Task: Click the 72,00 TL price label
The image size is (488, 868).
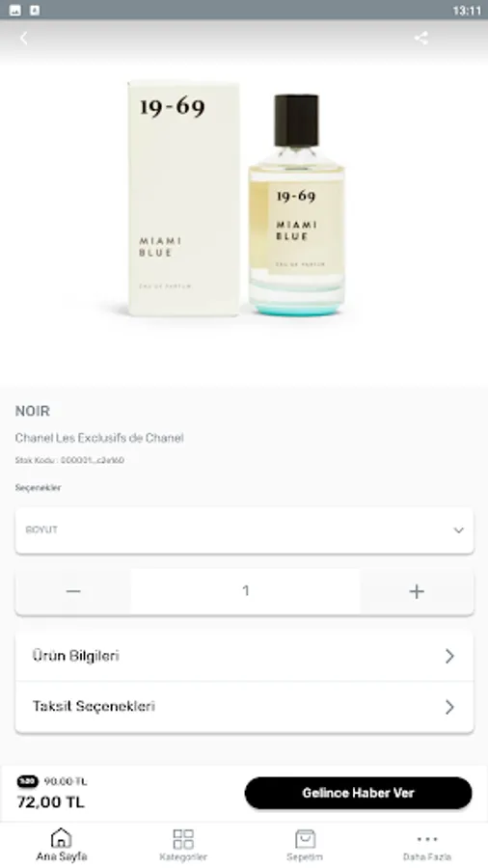Action: point(50,801)
